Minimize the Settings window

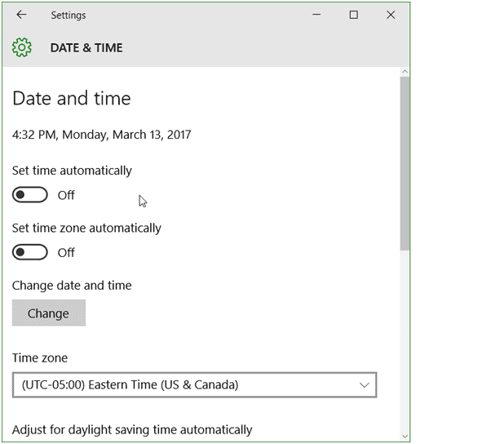pos(316,15)
